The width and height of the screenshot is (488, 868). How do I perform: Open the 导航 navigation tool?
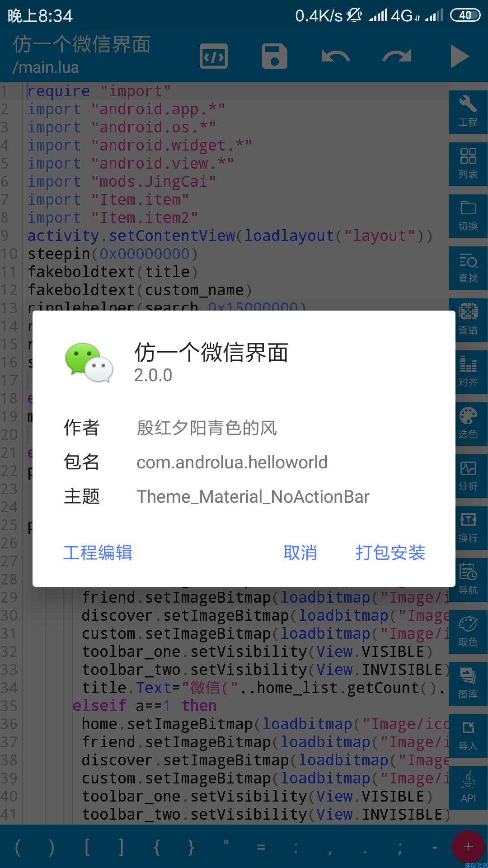468,580
